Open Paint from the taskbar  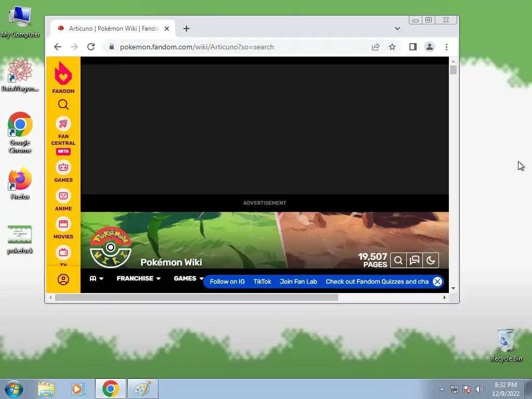(x=143, y=389)
